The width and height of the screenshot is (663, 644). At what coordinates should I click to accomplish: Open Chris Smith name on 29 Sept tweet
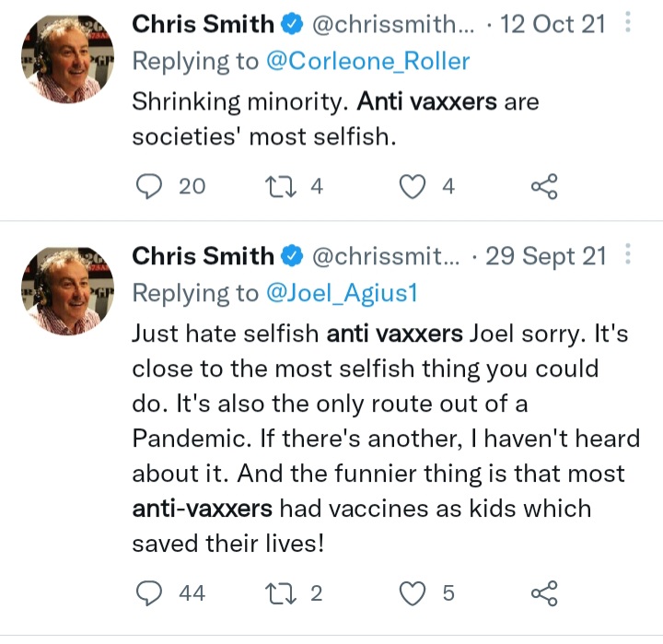(203, 256)
